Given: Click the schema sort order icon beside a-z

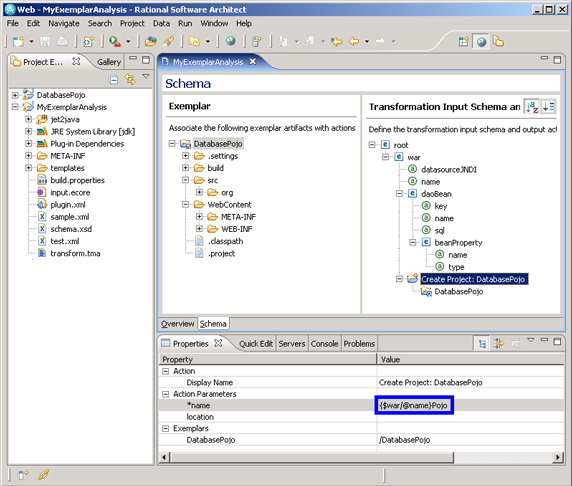Looking at the screenshot, I should [548, 107].
